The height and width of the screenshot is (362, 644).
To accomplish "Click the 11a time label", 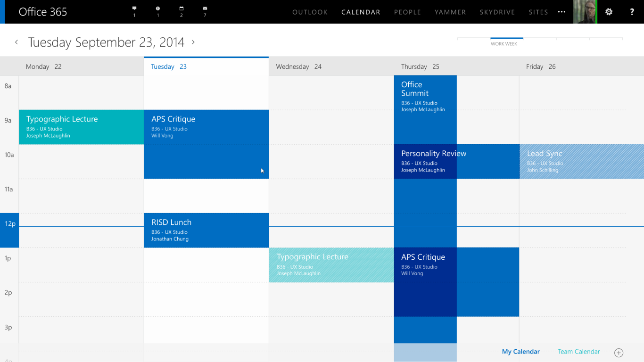I will pos(9,189).
